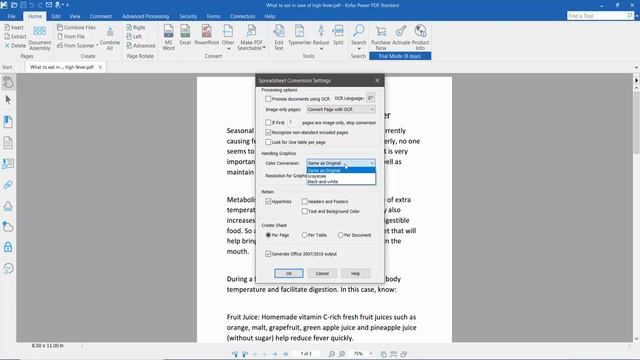This screenshot has width=640, height=360.
Task: Open the Forms ribbon tab
Action: [213, 16]
